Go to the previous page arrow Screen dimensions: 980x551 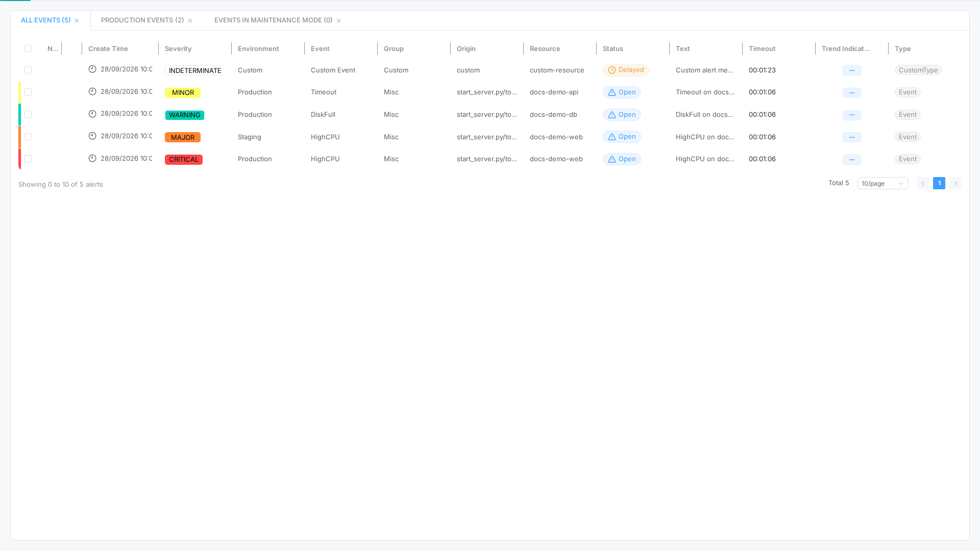pos(923,183)
